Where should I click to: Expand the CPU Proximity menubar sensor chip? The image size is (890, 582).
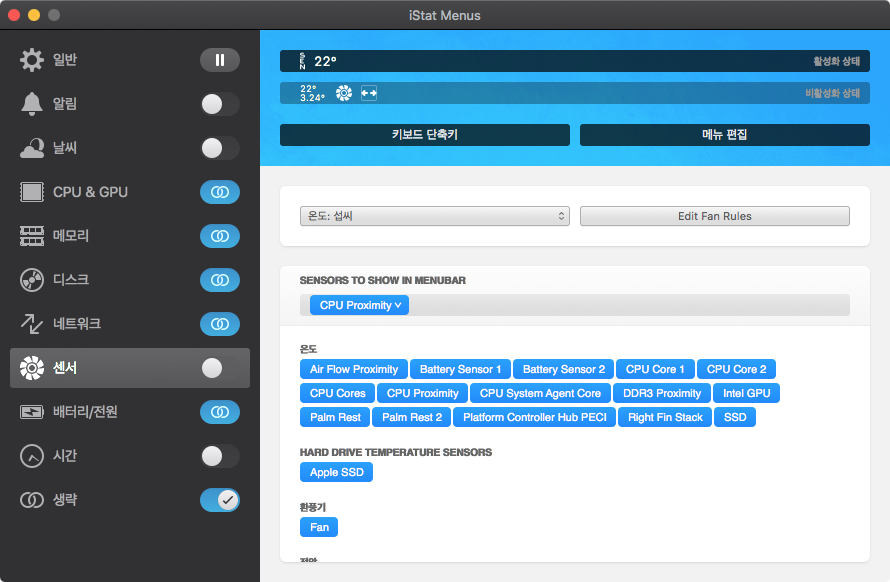pos(359,305)
